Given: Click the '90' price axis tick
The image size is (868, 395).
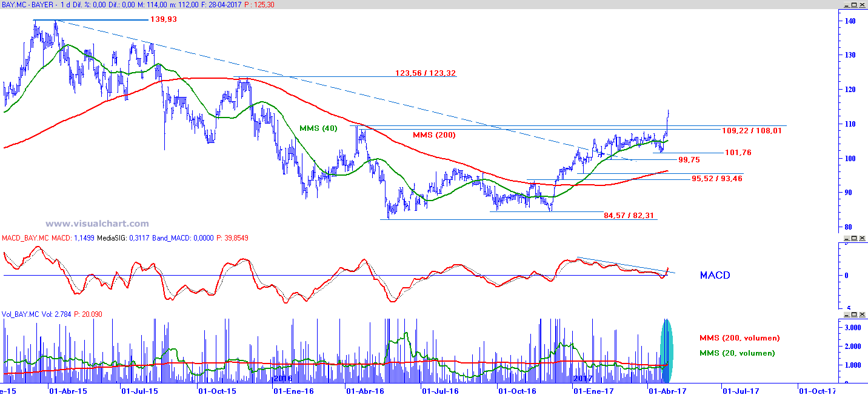Looking at the screenshot, I should [x=849, y=193].
